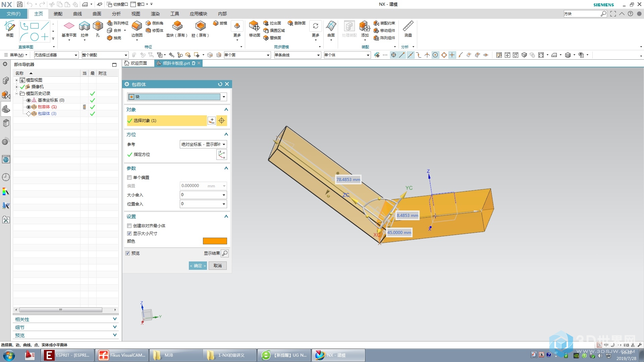
Task: Open the File (文件) menu
Action: [13, 14]
